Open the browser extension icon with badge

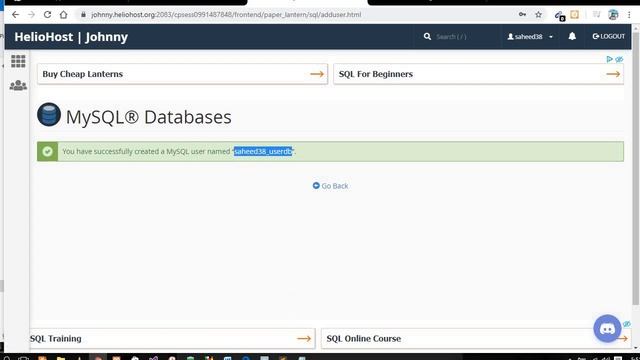(560, 16)
